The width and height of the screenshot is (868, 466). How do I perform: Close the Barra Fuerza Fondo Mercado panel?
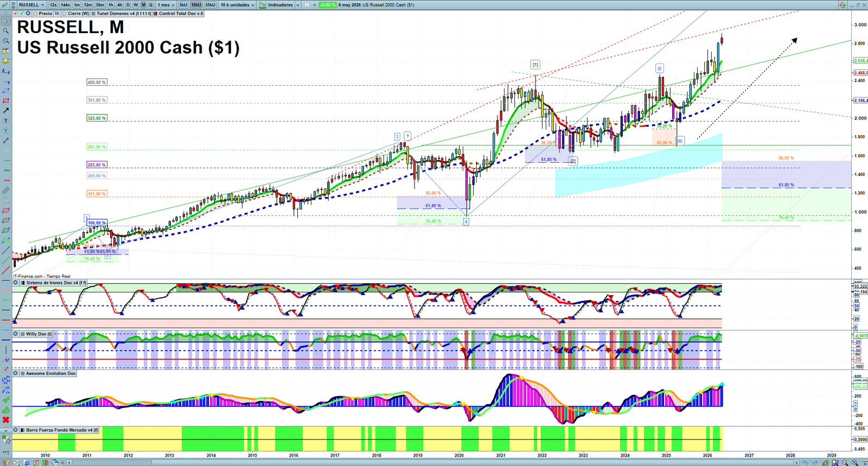pyautogui.click(x=15, y=430)
